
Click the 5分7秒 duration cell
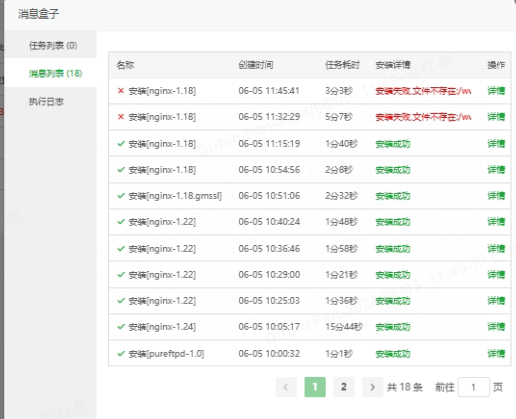tap(339, 117)
